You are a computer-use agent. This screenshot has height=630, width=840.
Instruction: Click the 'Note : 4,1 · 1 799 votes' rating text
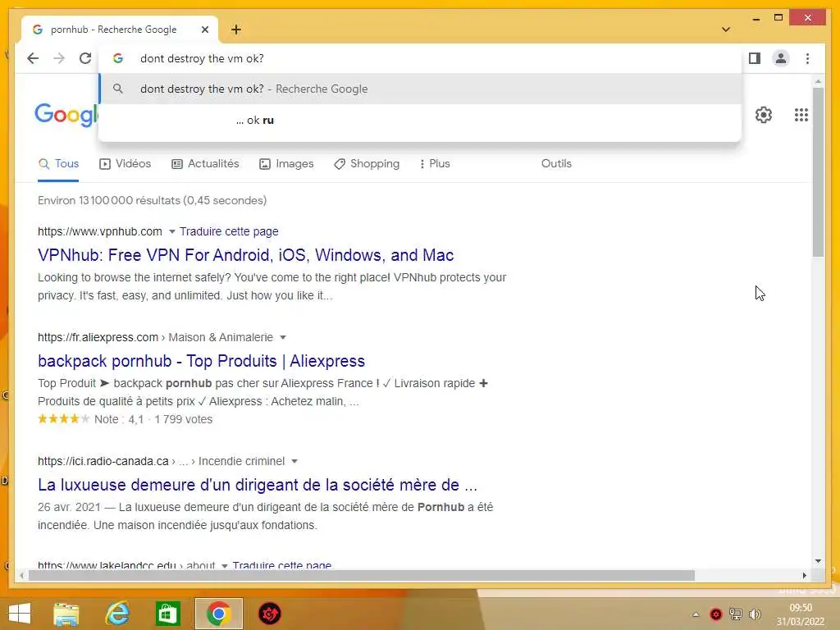pyautogui.click(x=153, y=419)
